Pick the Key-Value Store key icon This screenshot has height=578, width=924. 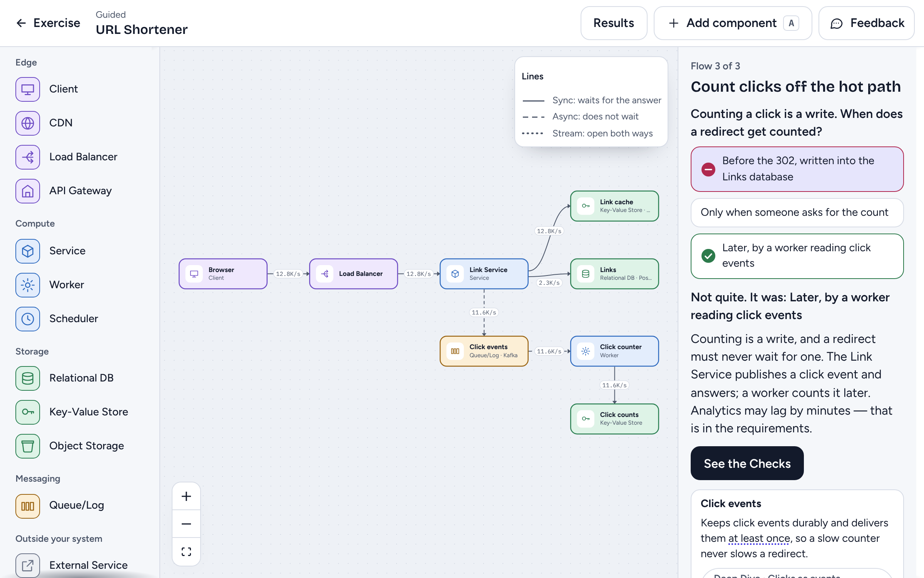tap(28, 412)
